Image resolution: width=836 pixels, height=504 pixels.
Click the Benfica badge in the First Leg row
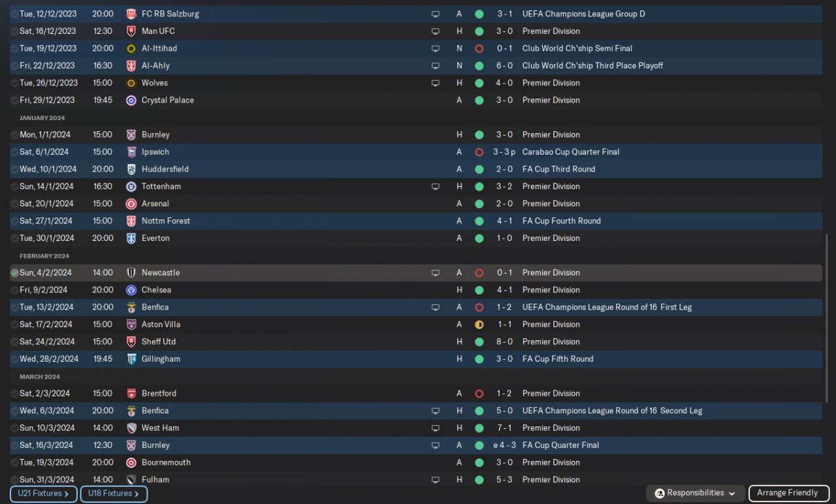click(x=131, y=307)
